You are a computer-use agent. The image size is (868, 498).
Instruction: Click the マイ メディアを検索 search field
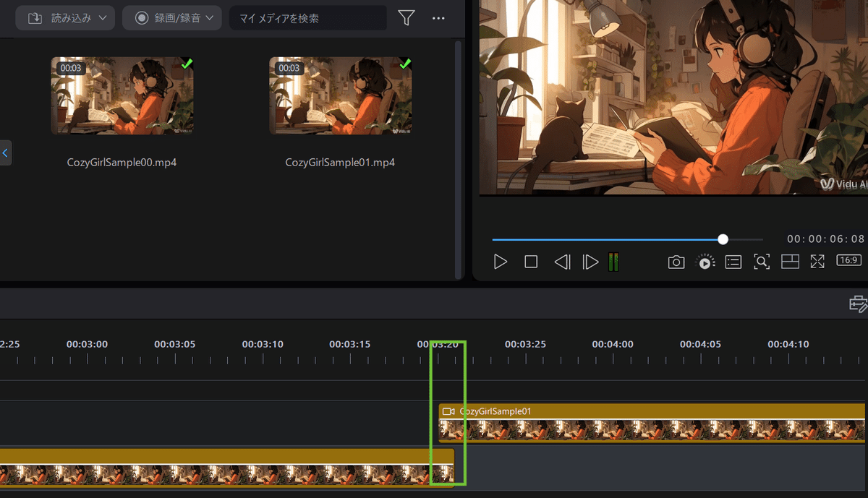tap(309, 18)
